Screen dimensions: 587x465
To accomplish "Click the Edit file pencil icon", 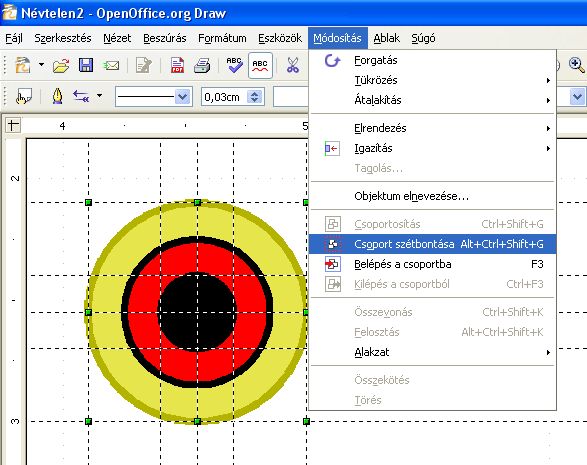I will click(144, 66).
